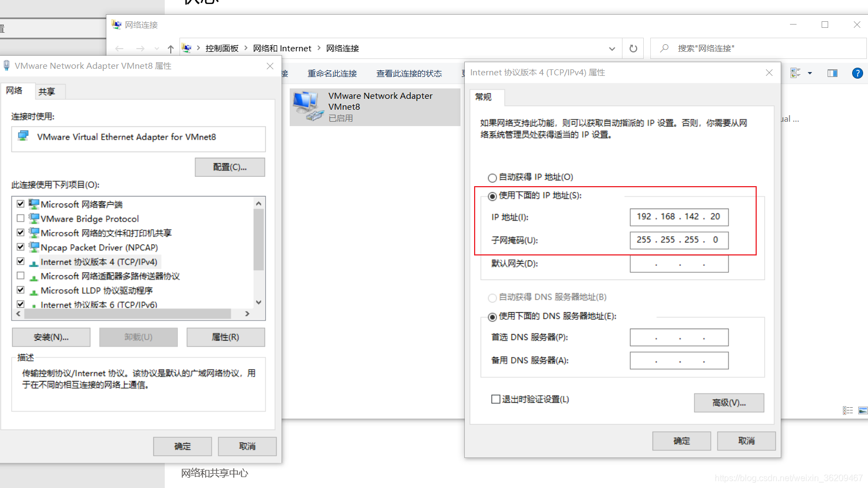868x488 pixels.
Task: Click 查看此连接的状态 in toolbar
Action: (x=409, y=73)
